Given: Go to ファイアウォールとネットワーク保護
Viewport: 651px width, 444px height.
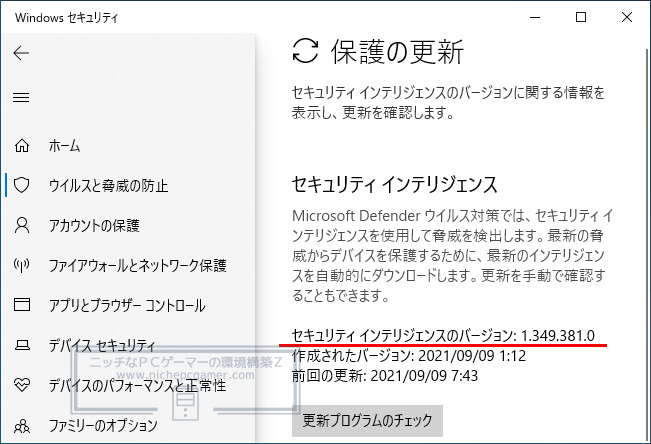Looking at the screenshot, I should [x=138, y=265].
